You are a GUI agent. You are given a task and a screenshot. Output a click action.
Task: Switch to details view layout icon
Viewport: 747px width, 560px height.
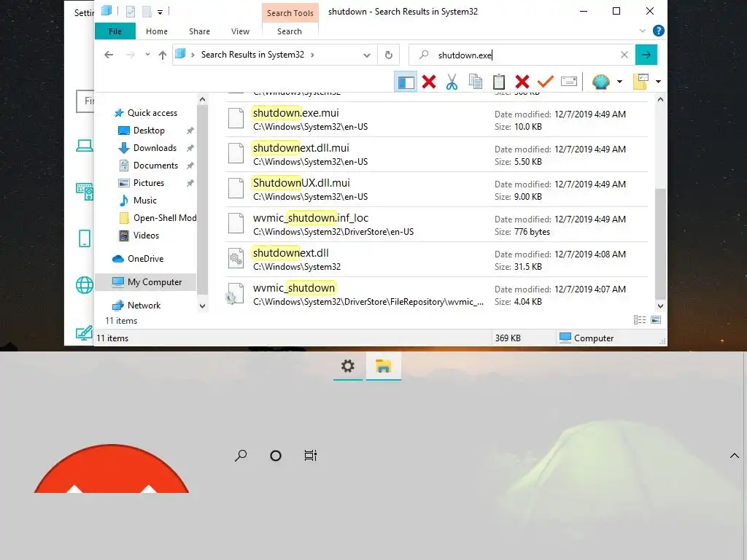coord(640,320)
